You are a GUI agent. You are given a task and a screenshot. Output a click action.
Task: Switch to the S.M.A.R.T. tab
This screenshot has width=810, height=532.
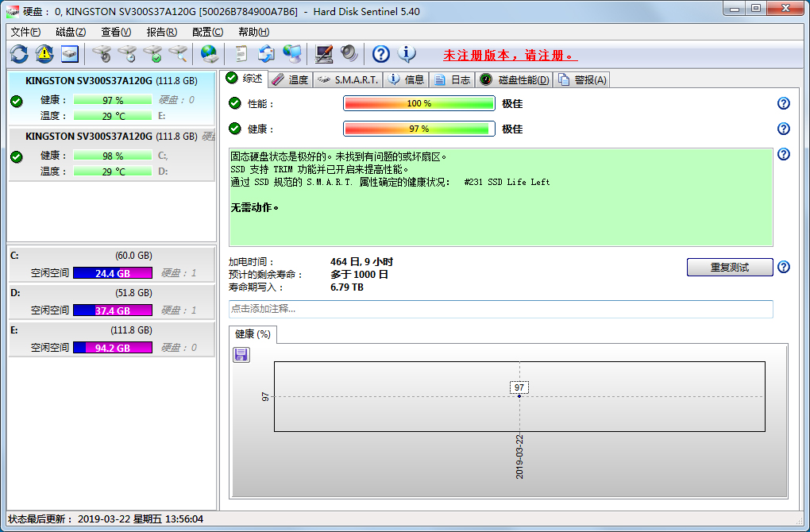point(349,79)
